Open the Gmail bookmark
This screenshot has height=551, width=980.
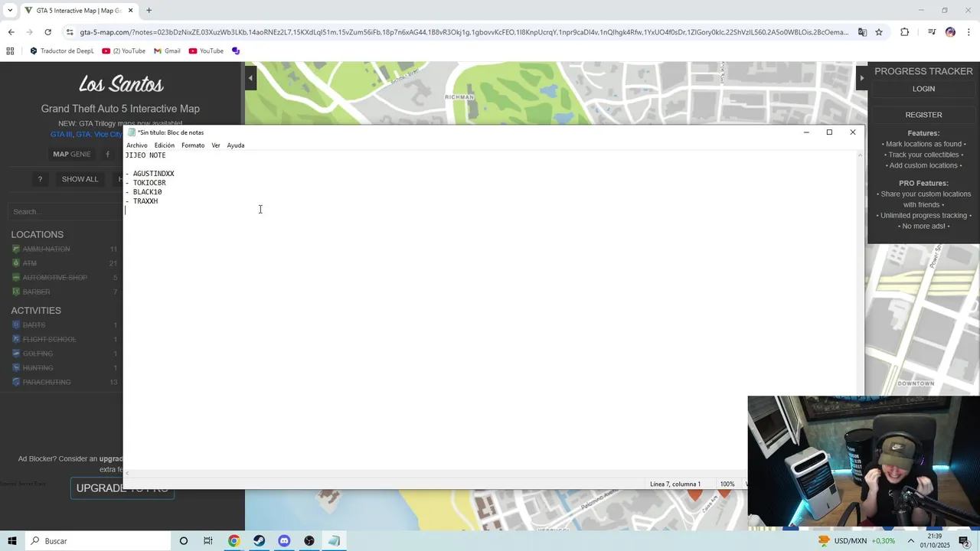tap(167, 51)
